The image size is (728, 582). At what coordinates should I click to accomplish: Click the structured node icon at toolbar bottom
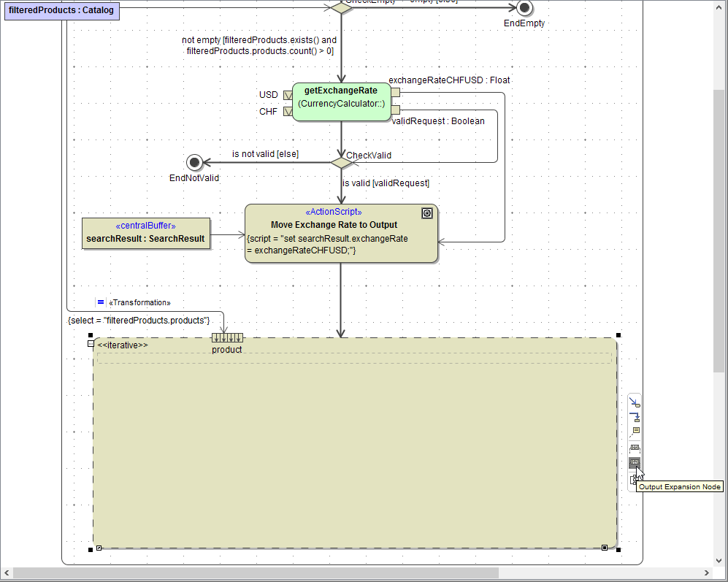point(634,480)
